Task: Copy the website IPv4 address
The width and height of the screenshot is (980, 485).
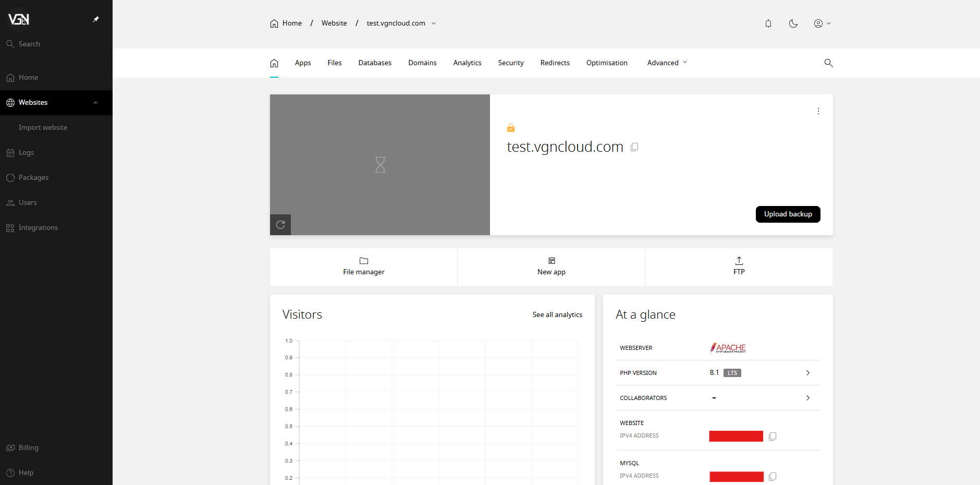Action: [x=773, y=436]
